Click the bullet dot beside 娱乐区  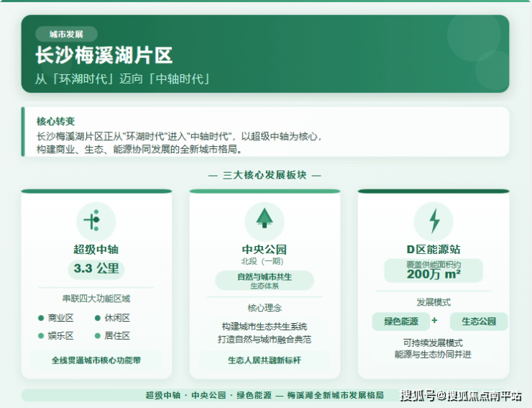pos(41,336)
